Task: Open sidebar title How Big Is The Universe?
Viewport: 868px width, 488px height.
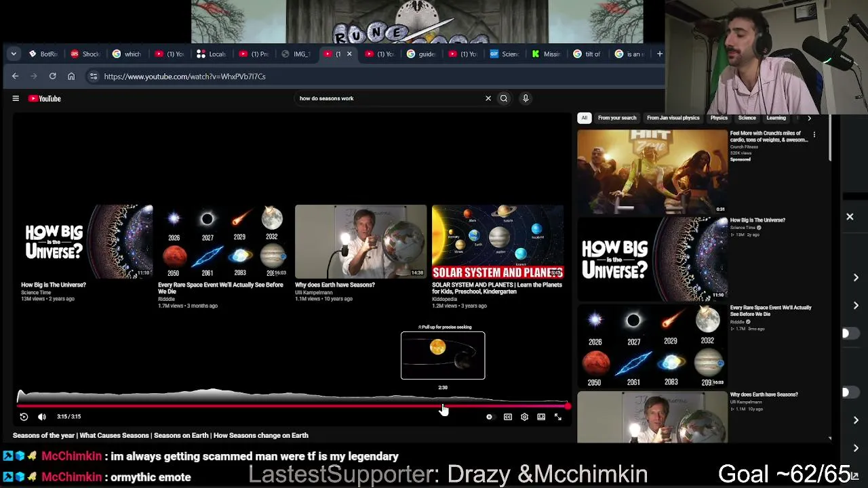Action: [x=757, y=220]
